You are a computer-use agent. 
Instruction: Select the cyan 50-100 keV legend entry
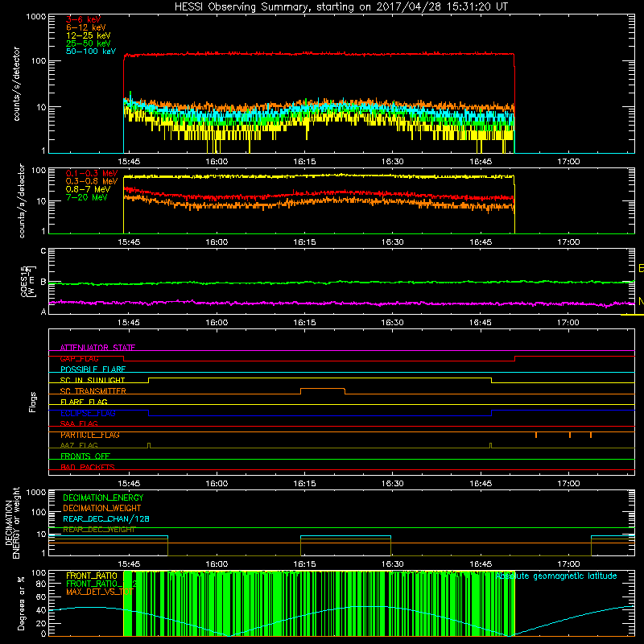(x=91, y=51)
